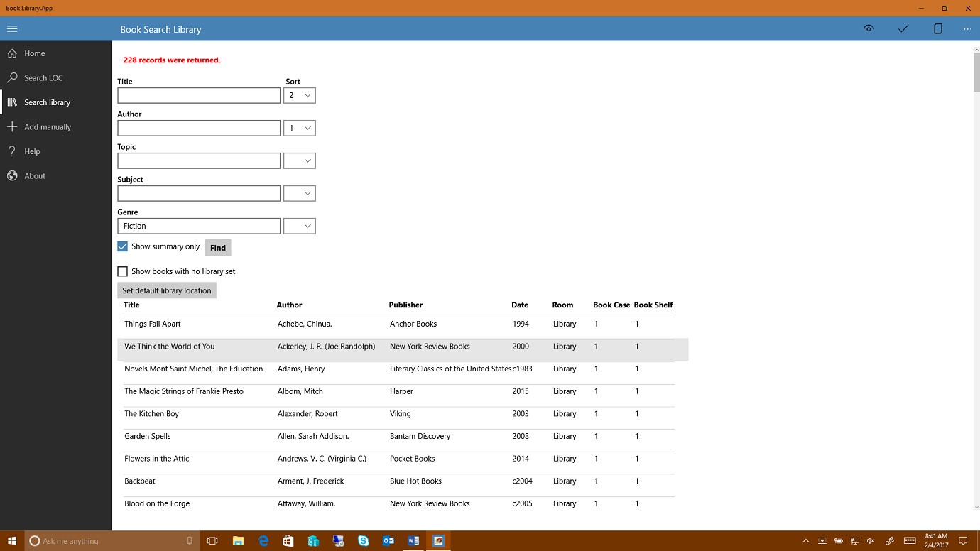Viewport: 980px width, 551px height.
Task: Click the Book Case column header
Action: (611, 305)
